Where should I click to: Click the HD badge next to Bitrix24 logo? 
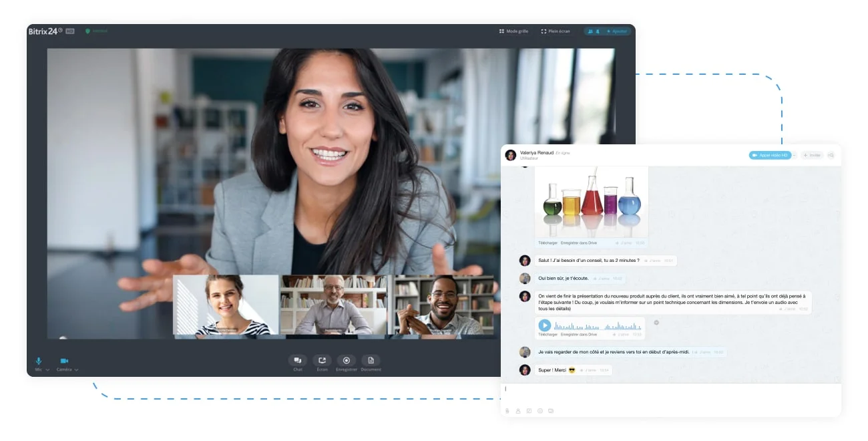pos(69,31)
